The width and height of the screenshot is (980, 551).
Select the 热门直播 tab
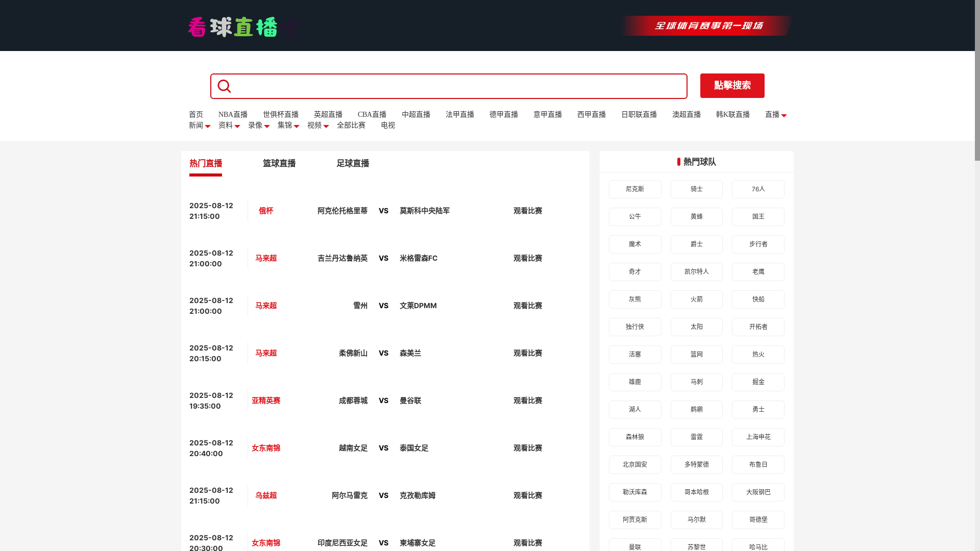pyautogui.click(x=206, y=164)
